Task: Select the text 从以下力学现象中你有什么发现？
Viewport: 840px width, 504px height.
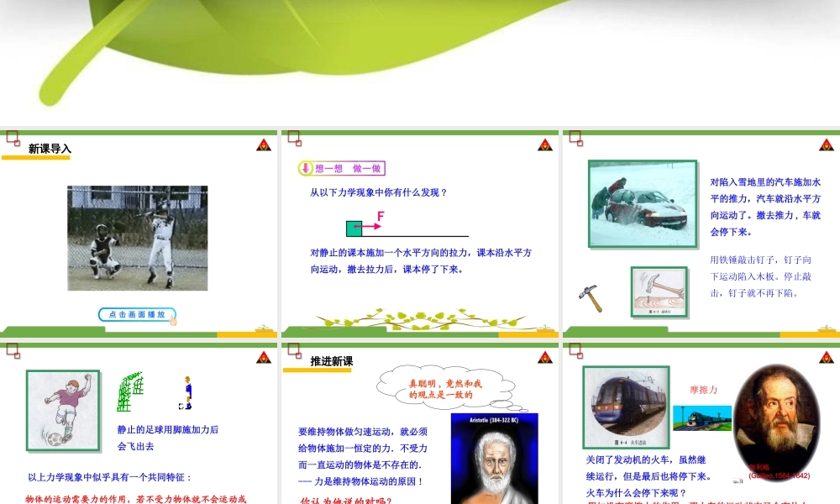Action: click(x=378, y=192)
